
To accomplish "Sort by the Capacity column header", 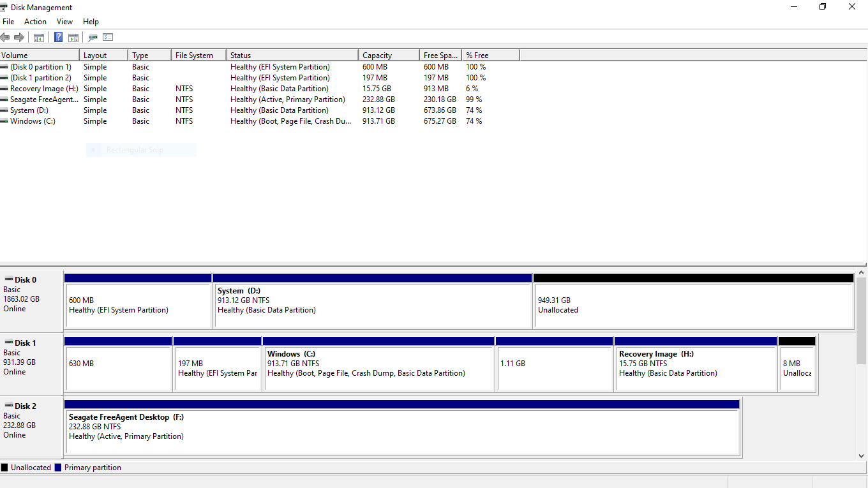I will 388,55.
